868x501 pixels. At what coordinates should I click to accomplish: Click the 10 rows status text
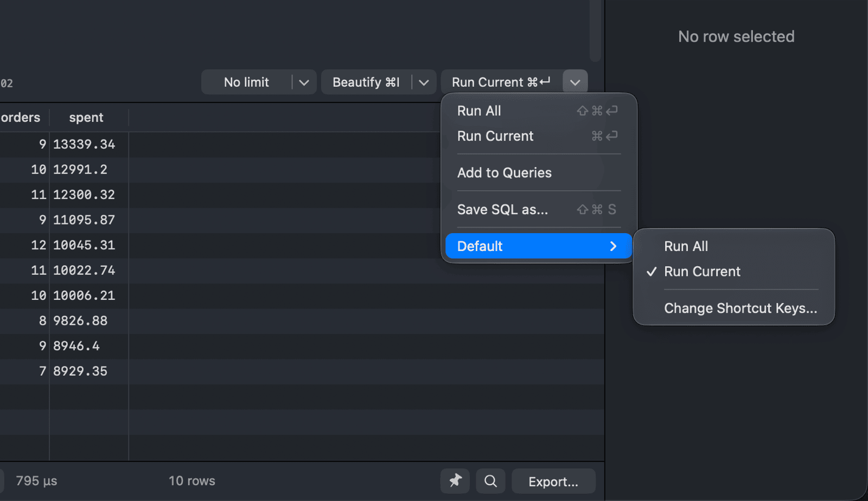click(x=192, y=481)
